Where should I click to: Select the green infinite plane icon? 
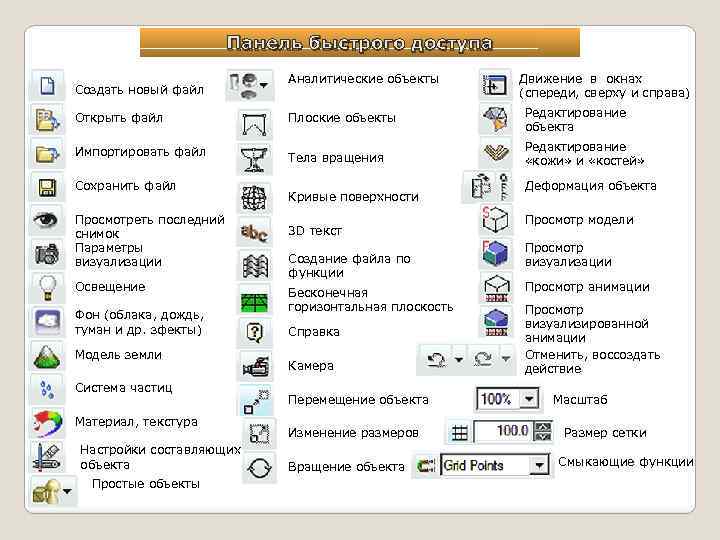tap(254, 302)
